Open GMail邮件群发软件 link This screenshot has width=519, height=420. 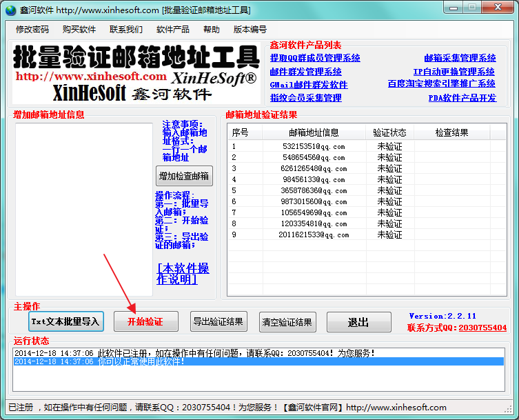[309, 85]
